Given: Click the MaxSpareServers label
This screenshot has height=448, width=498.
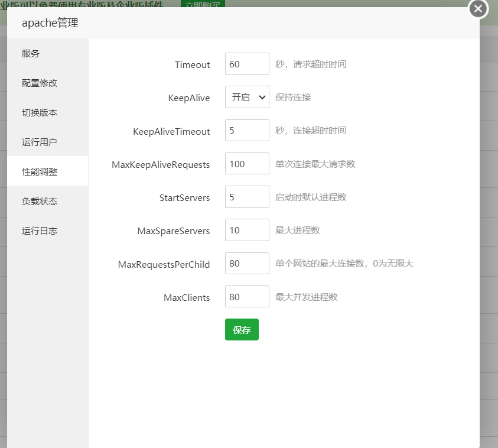Looking at the screenshot, I should [x=174, y=231].
